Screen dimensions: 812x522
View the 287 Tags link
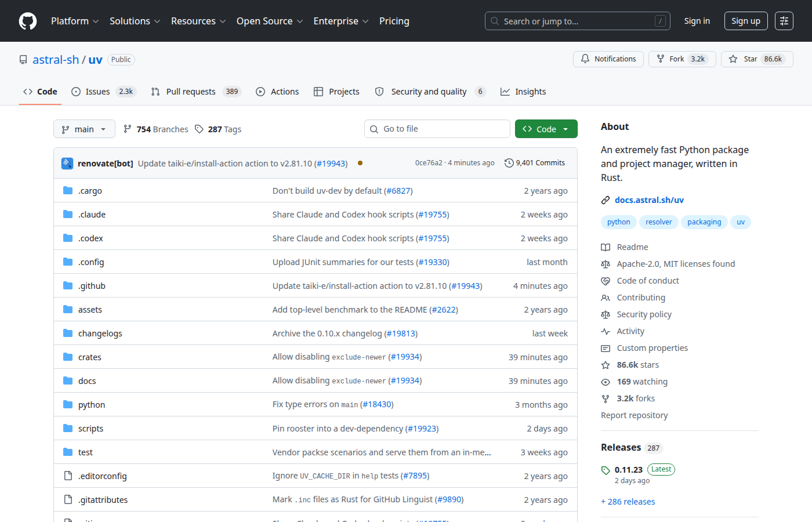point(218,129)
